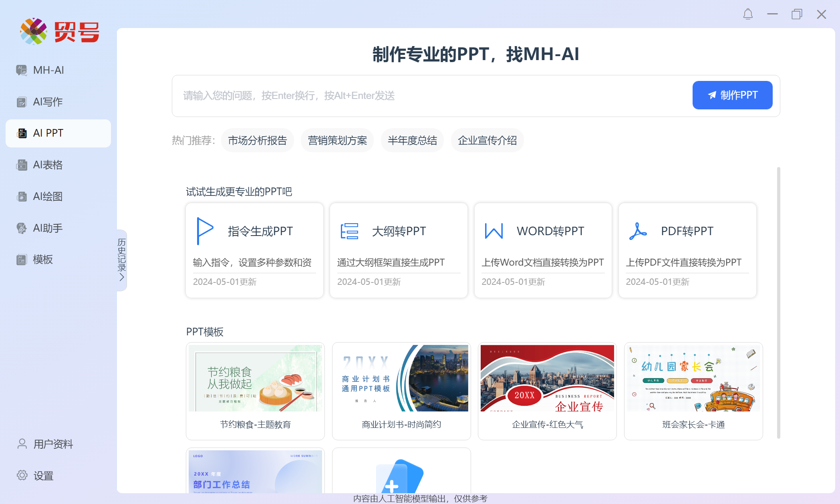The image size is (840, 504).
Task: Open the 模板 section
Action: [x=58, y=259]
